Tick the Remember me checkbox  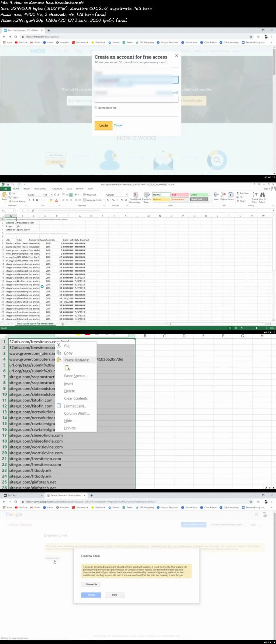tap(96, 107)
